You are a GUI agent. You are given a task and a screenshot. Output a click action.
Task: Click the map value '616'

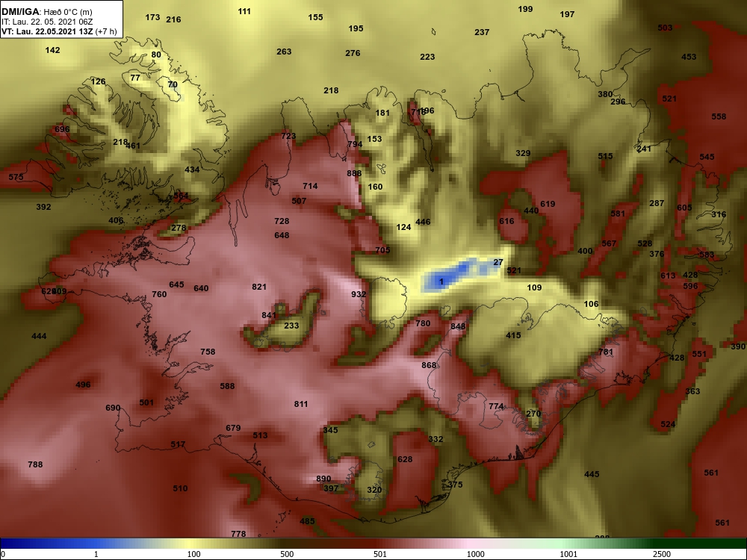coord(507,221)
